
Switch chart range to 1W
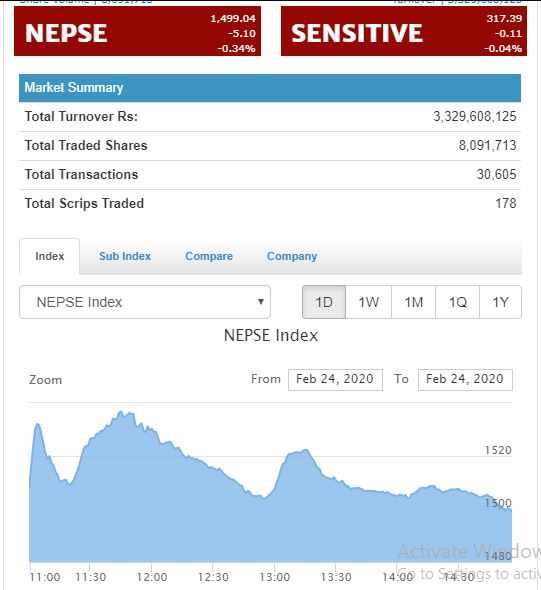pos(368,302)
